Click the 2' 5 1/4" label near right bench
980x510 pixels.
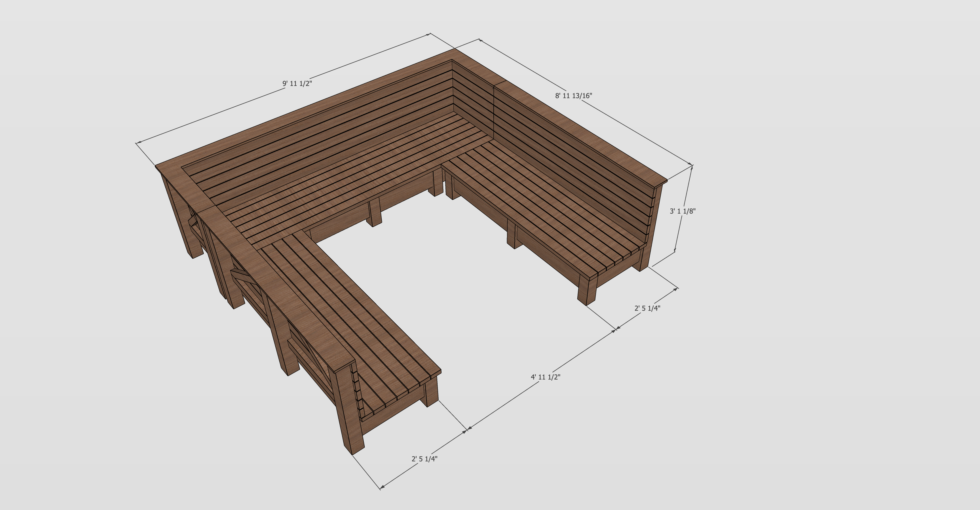click(x=647, y=308)
